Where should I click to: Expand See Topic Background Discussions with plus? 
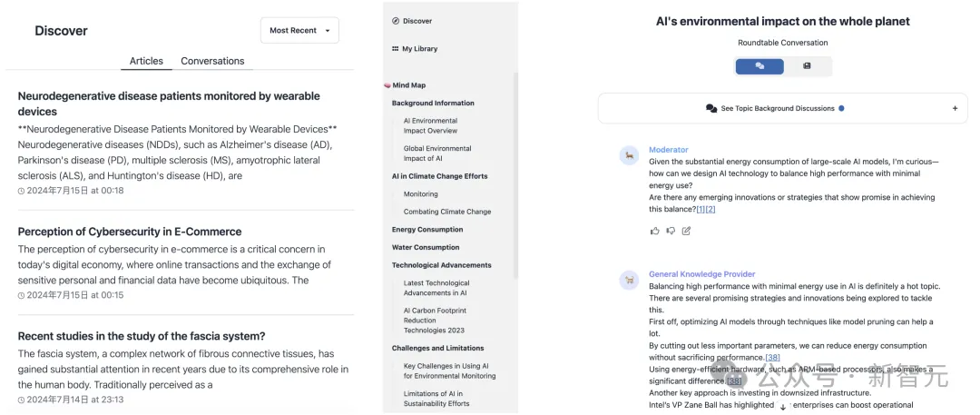[955, 108]
